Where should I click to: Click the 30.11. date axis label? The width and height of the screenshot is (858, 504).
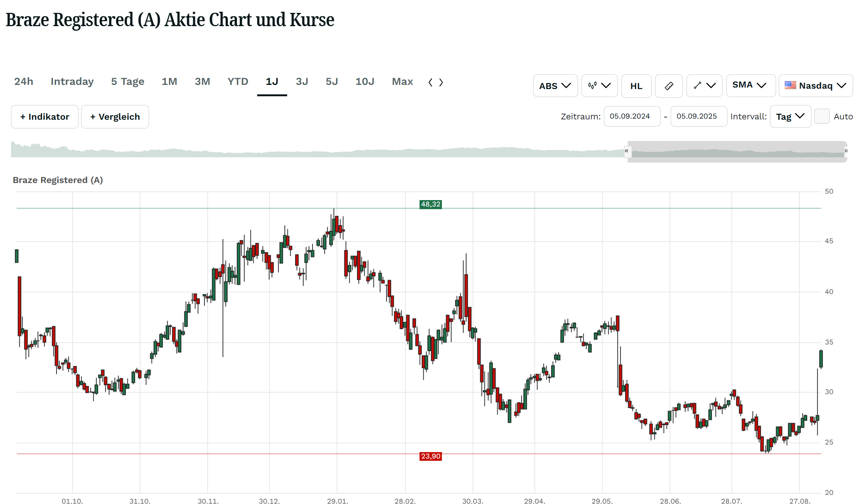tap(208, 501)
